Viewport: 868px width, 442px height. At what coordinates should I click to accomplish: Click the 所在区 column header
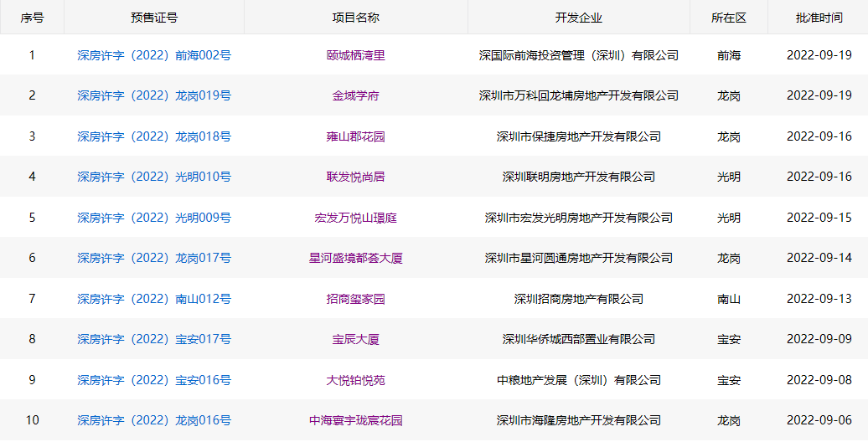[729, 18]
